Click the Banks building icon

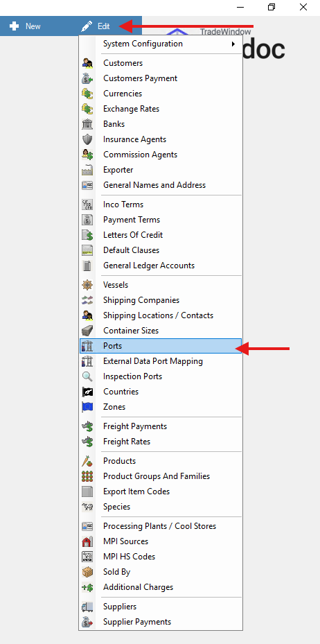[87, 124]
